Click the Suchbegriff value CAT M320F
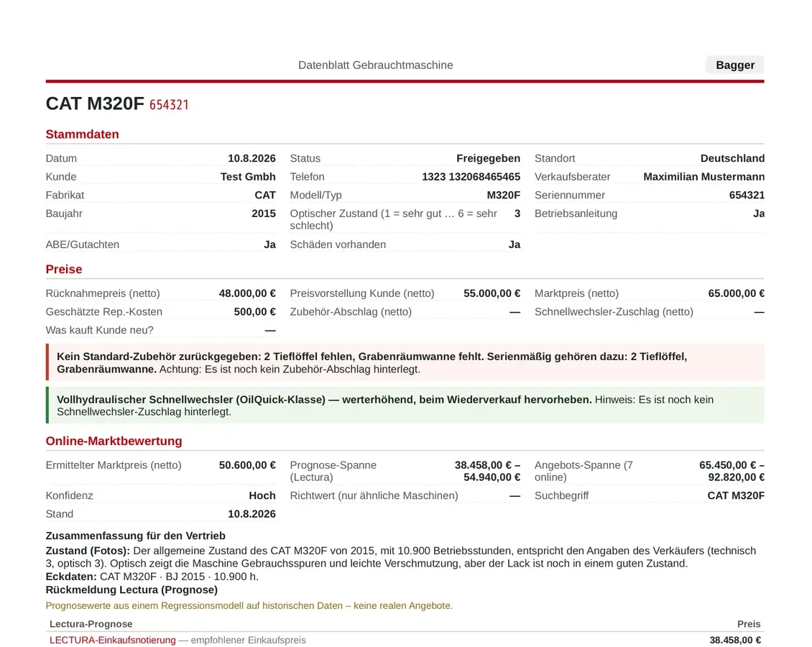The image size is (812, 647). tap(736, 496)
